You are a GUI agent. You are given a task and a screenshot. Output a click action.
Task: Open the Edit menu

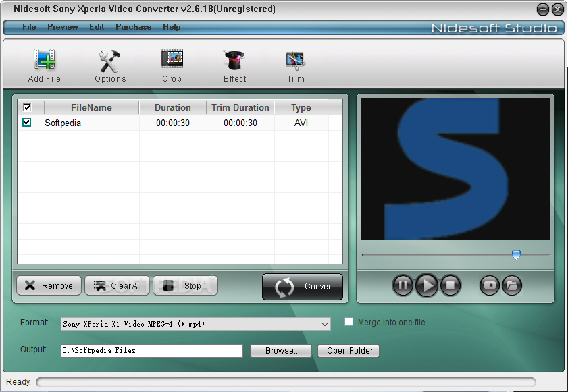tap(97, 27)
